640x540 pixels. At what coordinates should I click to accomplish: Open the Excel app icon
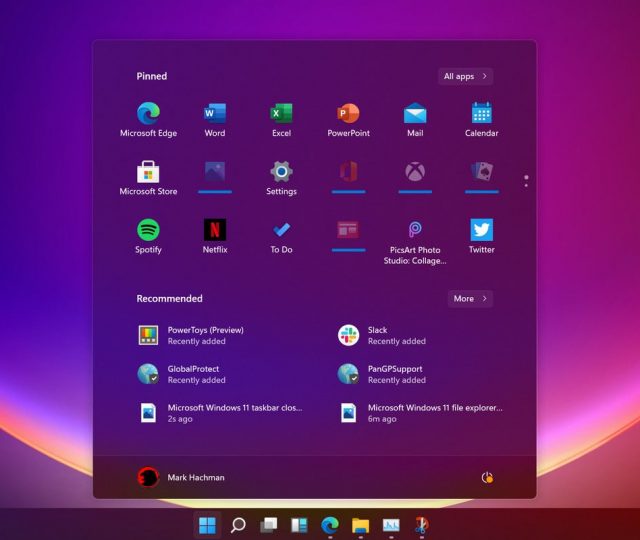[281, 114]
